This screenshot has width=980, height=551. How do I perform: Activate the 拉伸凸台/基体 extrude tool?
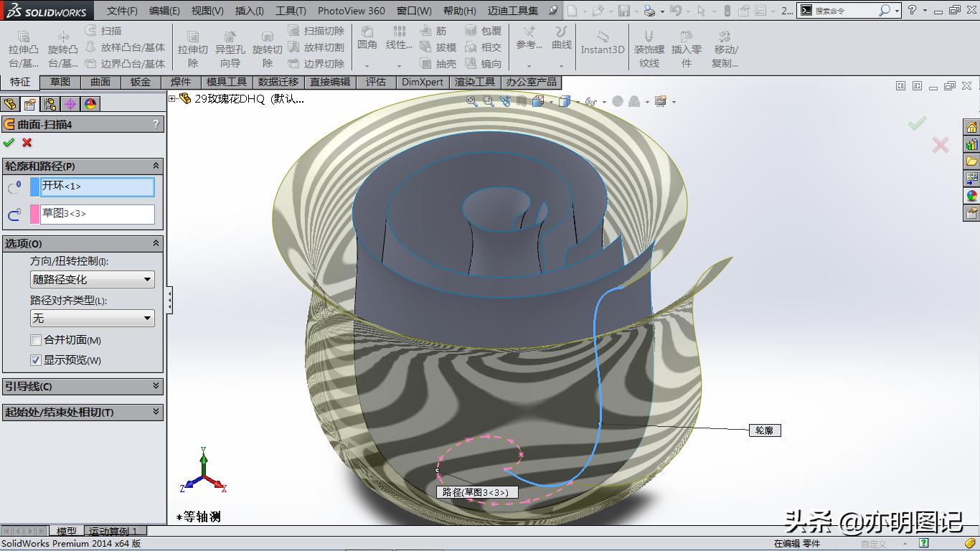pos(23,46)
